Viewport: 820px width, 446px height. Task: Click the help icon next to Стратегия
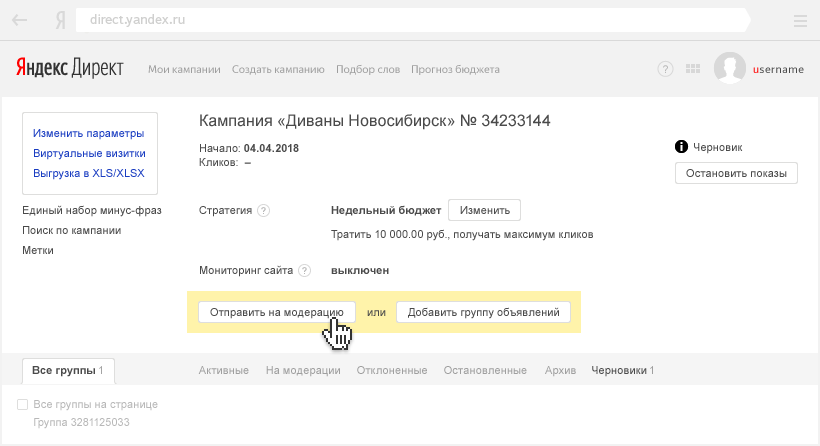click(x=263, y=211)
